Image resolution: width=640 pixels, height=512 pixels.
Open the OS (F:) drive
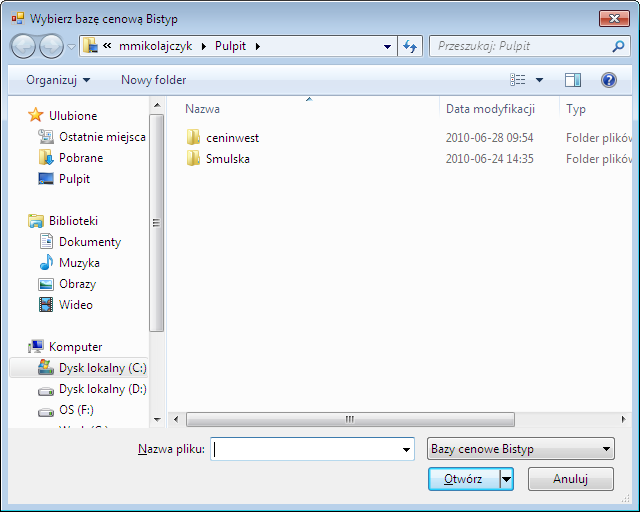pos(76,410)
